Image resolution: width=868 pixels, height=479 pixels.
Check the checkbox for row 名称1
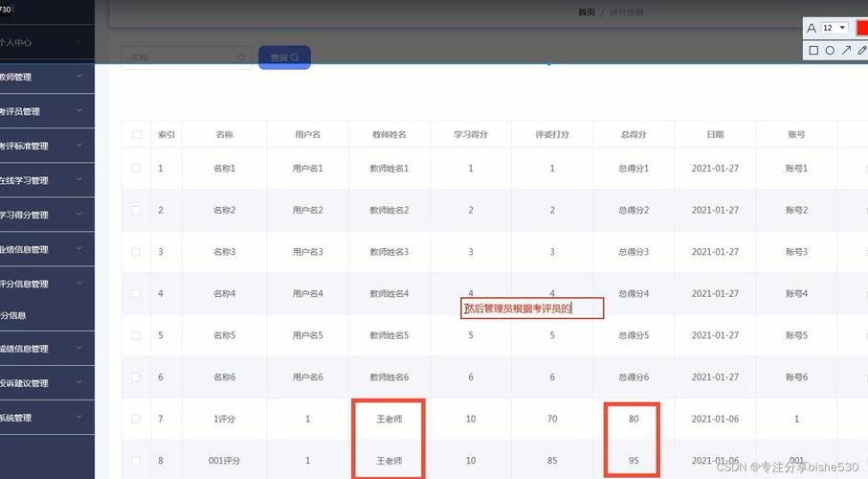(136, 168)
